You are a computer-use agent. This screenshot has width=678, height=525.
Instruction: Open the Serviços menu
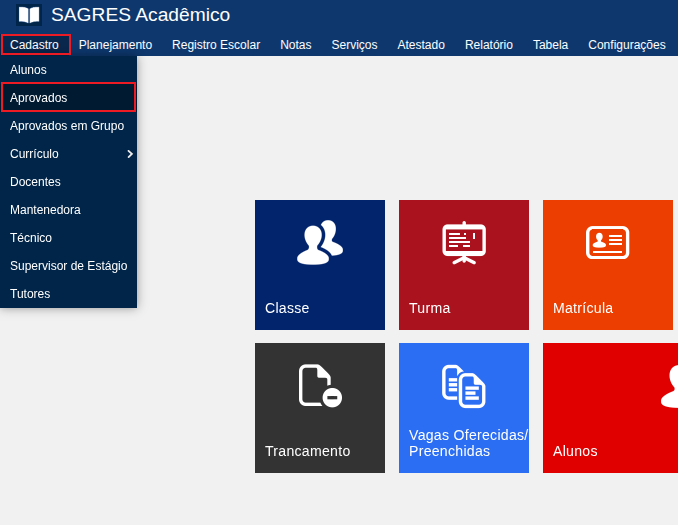[354, 44]
